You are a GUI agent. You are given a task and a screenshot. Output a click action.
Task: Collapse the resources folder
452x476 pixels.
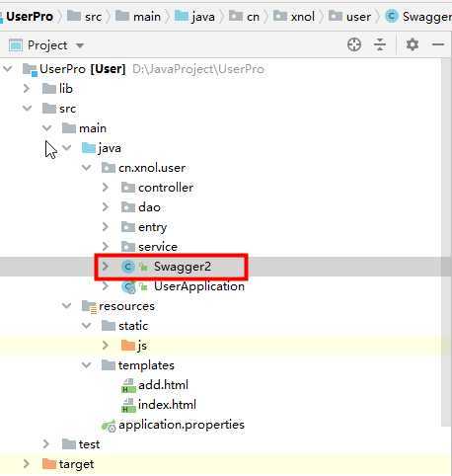[66, 306]
